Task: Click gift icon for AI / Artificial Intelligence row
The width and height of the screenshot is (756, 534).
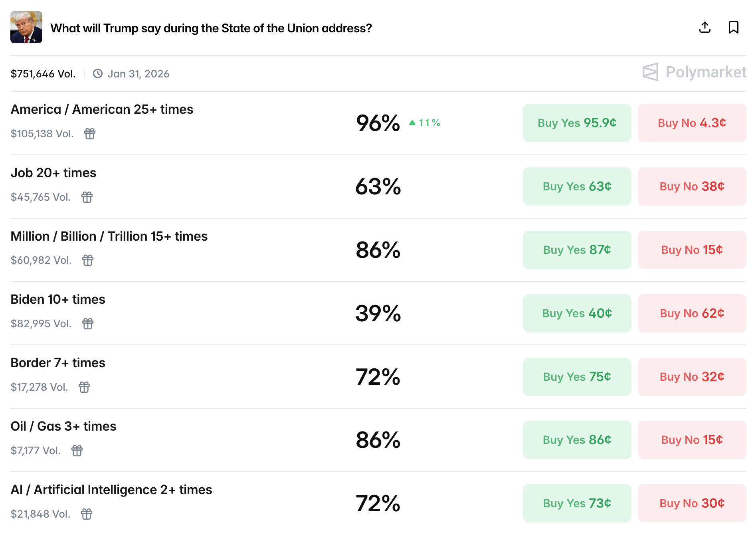Action: tap(87, 514)
